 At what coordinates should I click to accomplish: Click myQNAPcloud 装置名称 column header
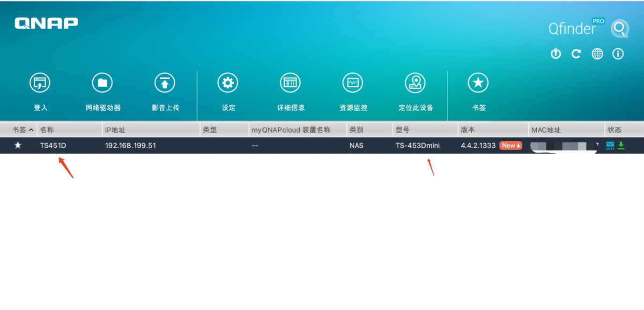[x=298, y=130]
